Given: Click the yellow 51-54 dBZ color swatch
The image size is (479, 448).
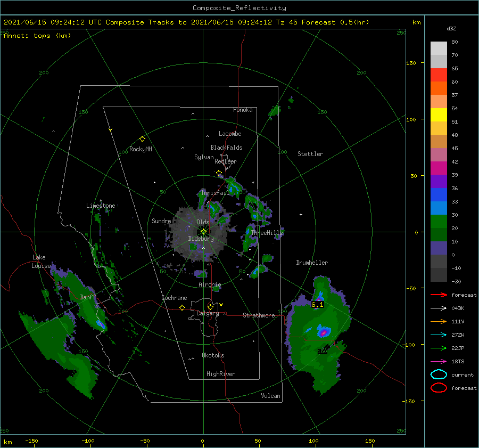Looking at the screenshot, I should [439, 115].
